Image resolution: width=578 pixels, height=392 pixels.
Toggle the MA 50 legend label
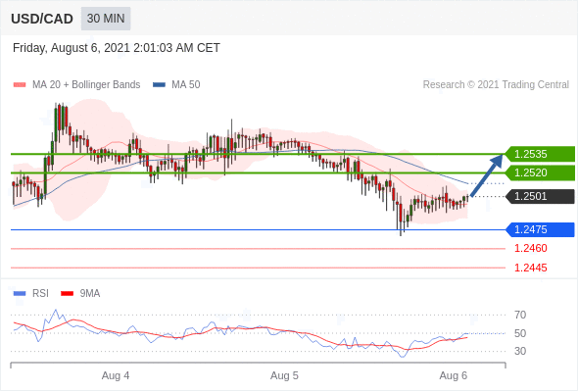coord(186,85)
